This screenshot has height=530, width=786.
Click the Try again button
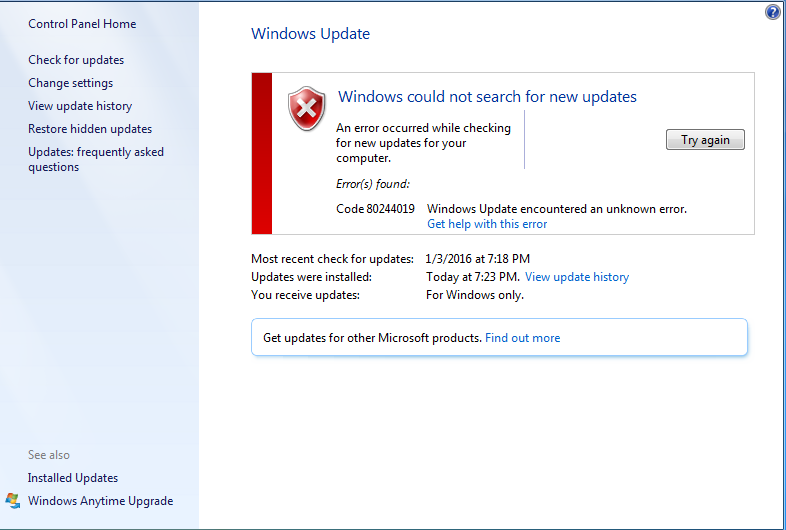click(x=705, y=139)
